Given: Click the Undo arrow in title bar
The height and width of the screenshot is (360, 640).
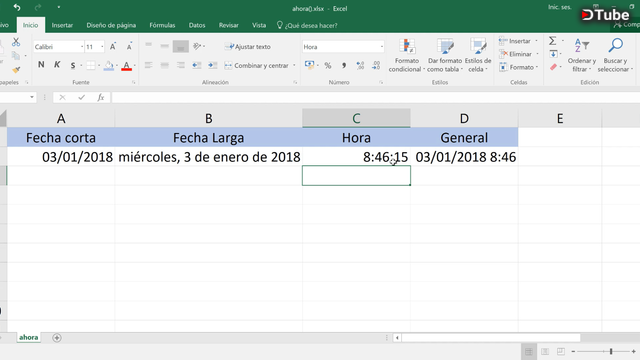Looking at the screenshot, I should (x=17, y=7).
